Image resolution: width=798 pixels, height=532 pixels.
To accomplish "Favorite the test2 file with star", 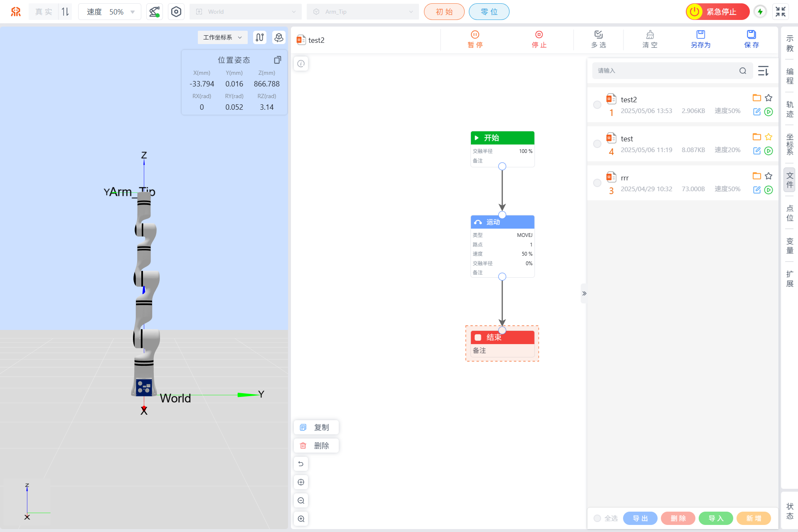I will point(768,98).
